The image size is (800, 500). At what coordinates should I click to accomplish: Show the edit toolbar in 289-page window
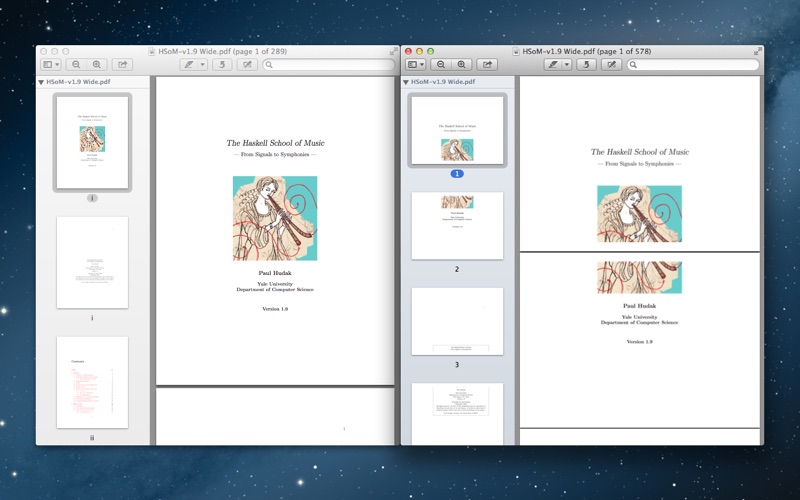coord(247,65)
